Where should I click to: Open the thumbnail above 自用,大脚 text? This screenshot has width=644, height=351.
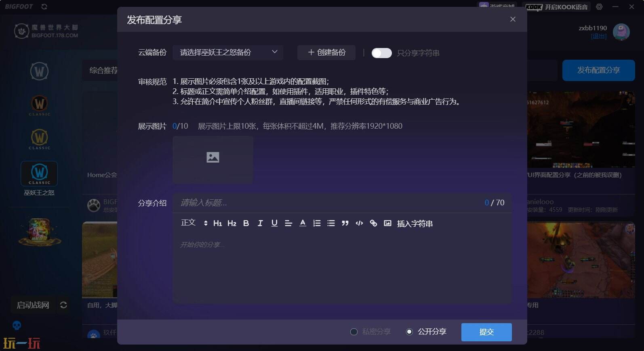point(99,260)
